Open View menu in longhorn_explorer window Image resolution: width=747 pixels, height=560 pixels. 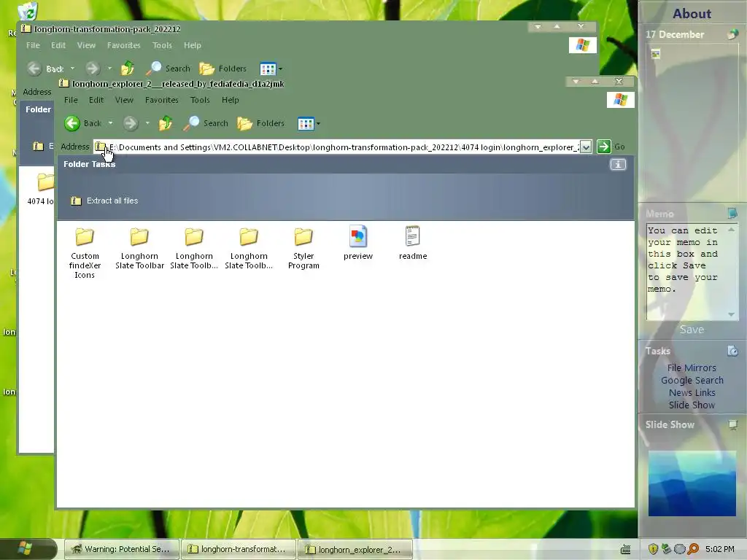(124, 100)
